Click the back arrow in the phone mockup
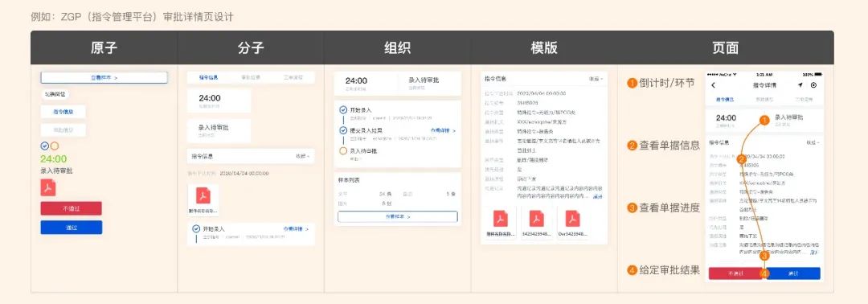The image size is (868, 304). tap(713, 85)
